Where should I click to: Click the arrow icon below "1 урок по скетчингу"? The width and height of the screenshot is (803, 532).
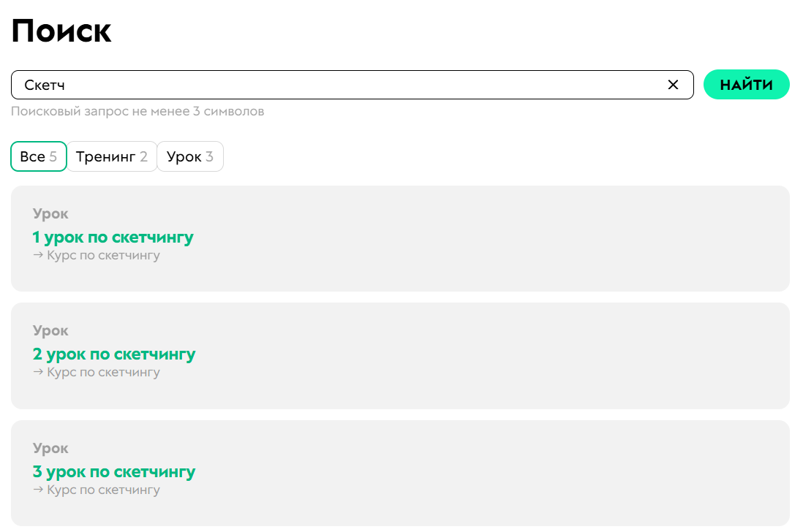[38, 256]
